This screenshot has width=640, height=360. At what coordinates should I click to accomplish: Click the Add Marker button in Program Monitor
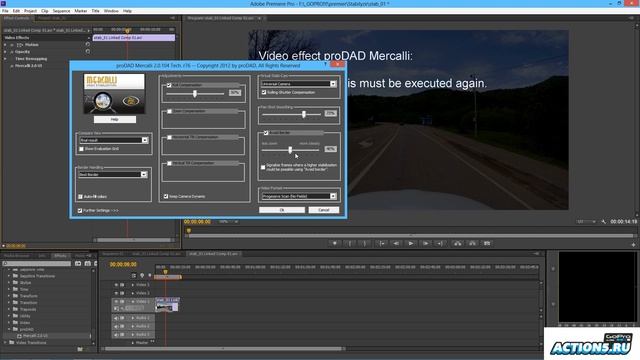335,243
